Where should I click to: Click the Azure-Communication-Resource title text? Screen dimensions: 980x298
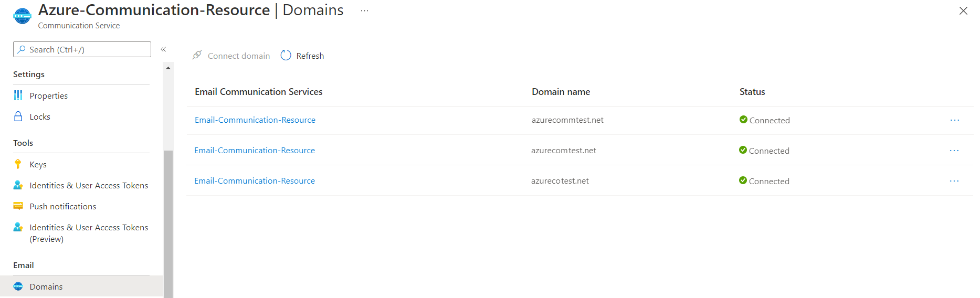pos(154,10)
